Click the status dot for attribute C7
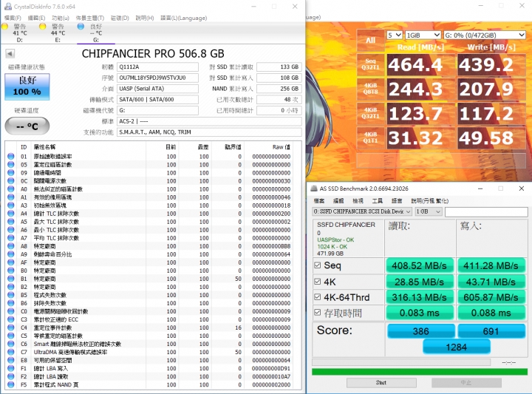This screenshot has width=532, height=394. (11, 352)
